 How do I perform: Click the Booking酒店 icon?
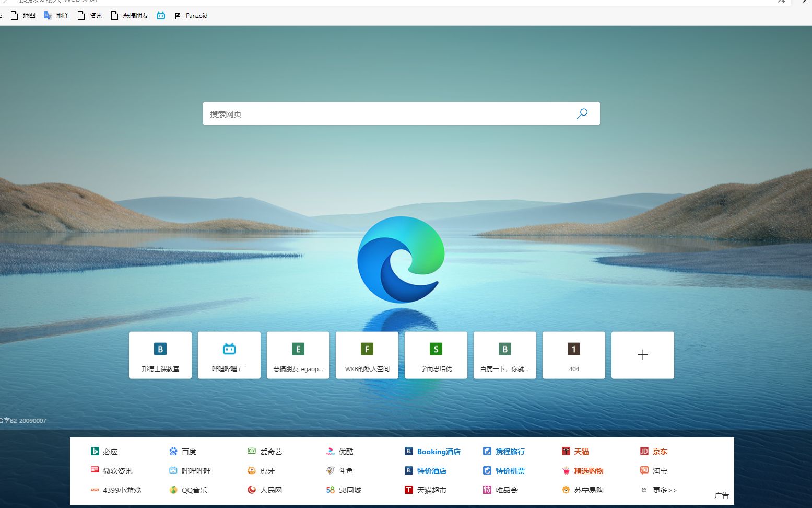[x=409, y=451]
